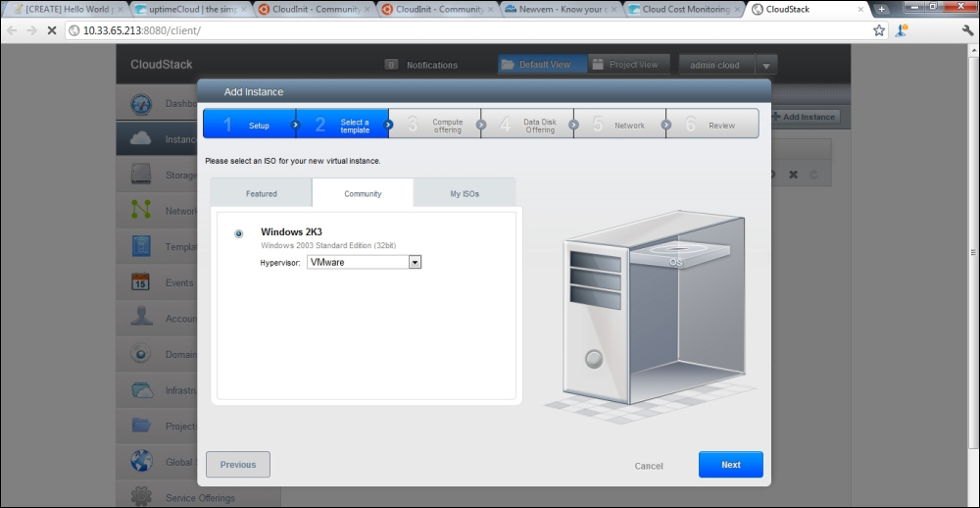980x508 pixels.
Task: Click the Storage disk icon
Action: (x=142, y=176)
